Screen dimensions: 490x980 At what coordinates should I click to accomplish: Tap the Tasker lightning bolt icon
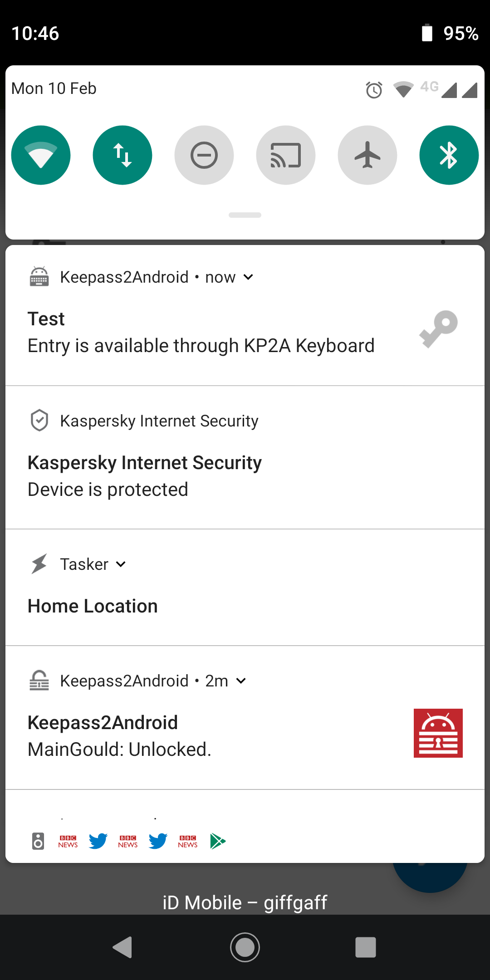click(x=39, y=564)
